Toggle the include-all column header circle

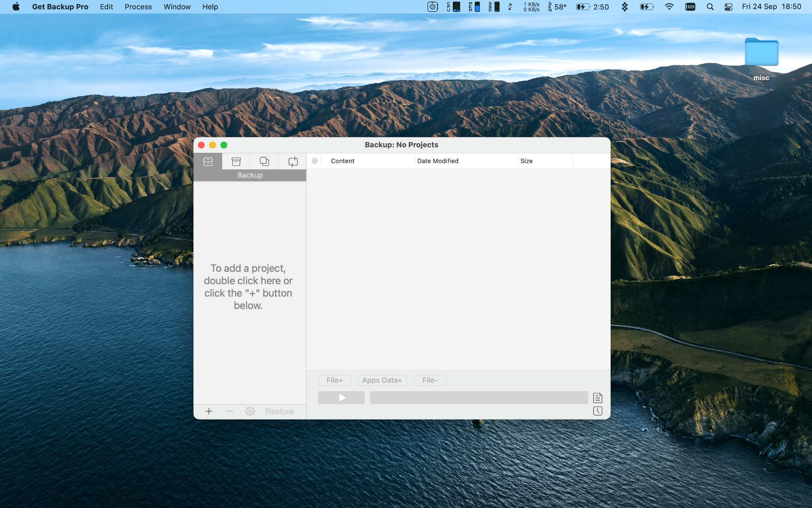tap(314, 161)
